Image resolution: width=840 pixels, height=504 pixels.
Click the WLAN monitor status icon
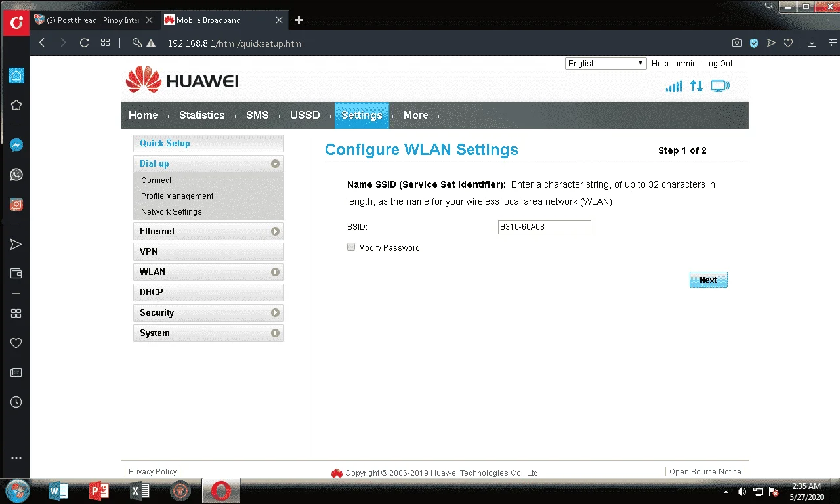(x=720, y=86)
